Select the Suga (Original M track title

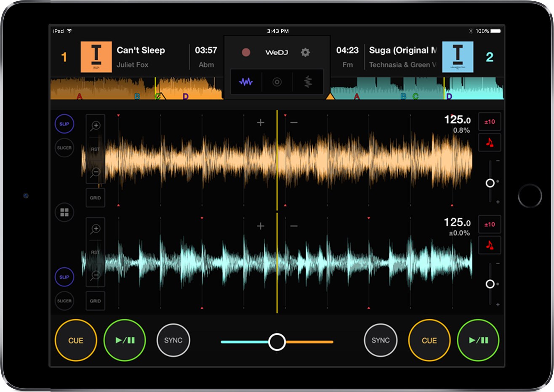tap(403, 50)
